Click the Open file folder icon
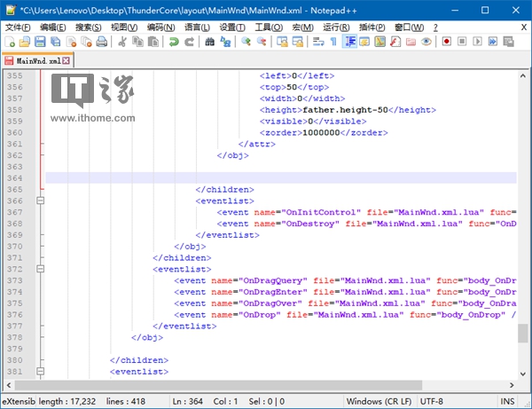Screen dimensions: 532x409 pyautogui.click(x=25, y=42)
